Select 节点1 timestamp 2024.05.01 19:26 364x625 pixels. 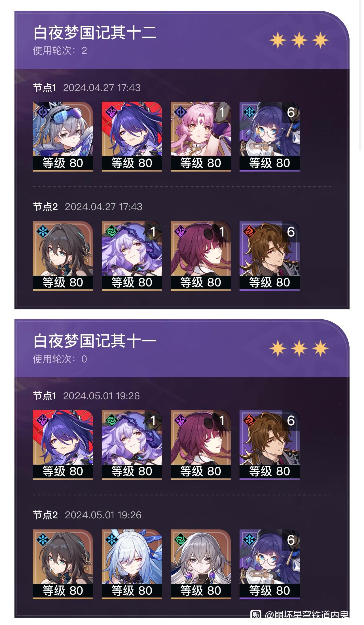tap(101, 396)
